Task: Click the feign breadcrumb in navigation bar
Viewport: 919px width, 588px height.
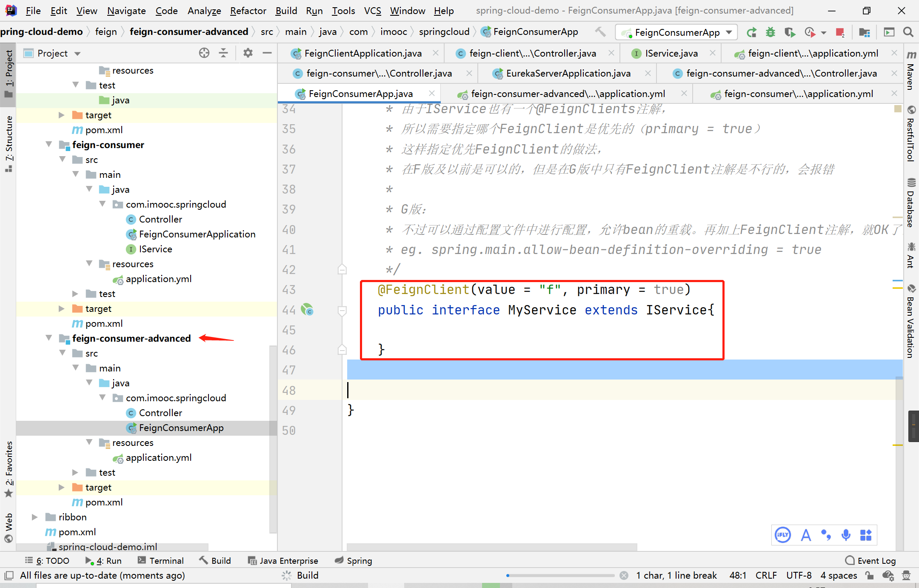Action: coord(106,32)
